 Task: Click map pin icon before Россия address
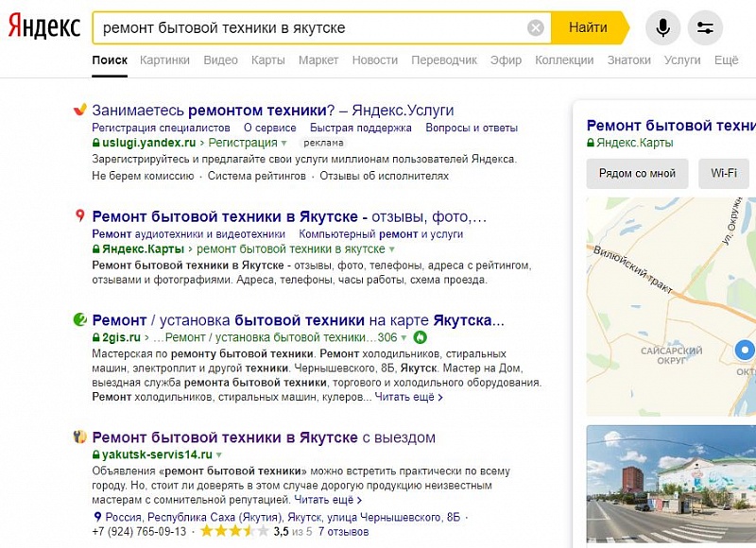coord(97,517)
